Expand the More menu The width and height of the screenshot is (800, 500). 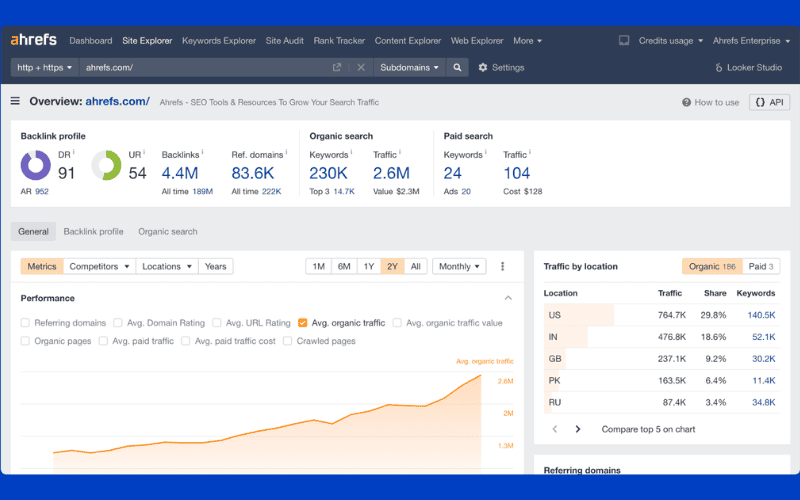(527, 41)
